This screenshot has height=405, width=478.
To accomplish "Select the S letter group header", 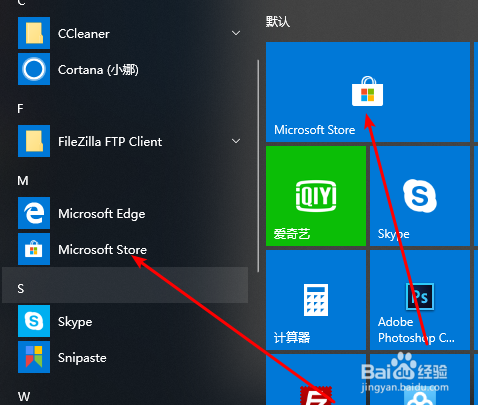I will pos(21,289).
